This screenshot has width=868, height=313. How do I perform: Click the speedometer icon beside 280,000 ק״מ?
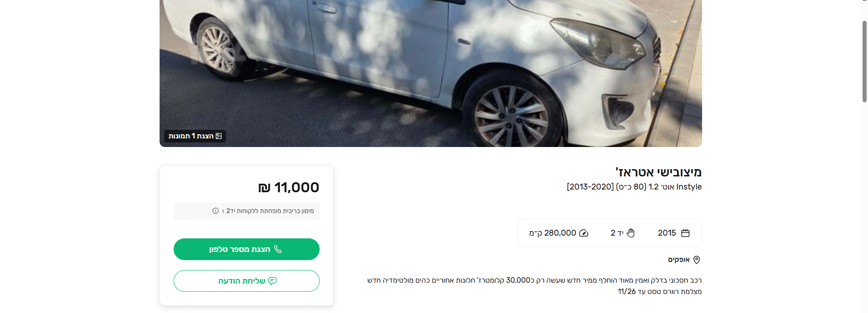tap(584, 233)
